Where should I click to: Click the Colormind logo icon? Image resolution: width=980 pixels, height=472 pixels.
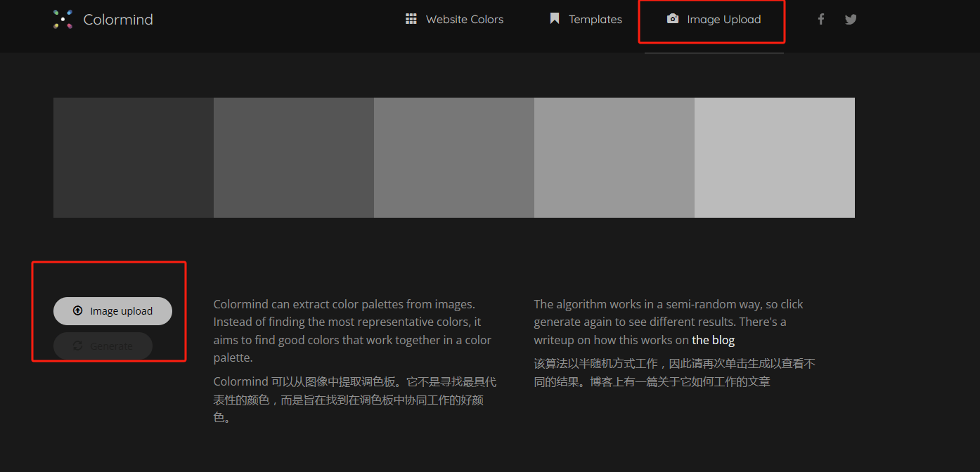(x=62, y=19)
